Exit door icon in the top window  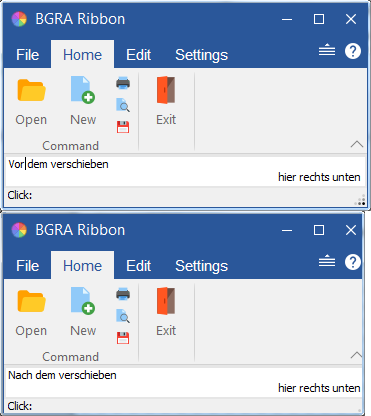coord(166,90)
